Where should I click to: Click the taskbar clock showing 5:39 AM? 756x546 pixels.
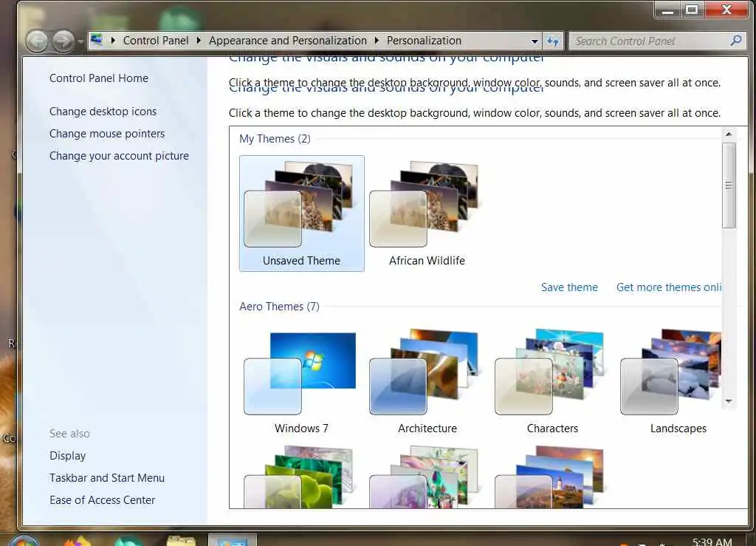click(x=712, y=542)
